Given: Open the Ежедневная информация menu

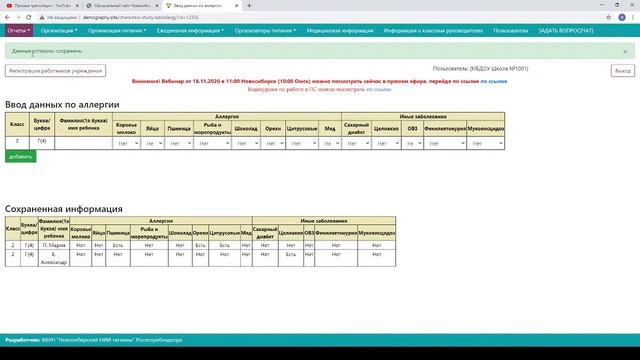Looking at the screenshot, I should (x=190, y=31).
